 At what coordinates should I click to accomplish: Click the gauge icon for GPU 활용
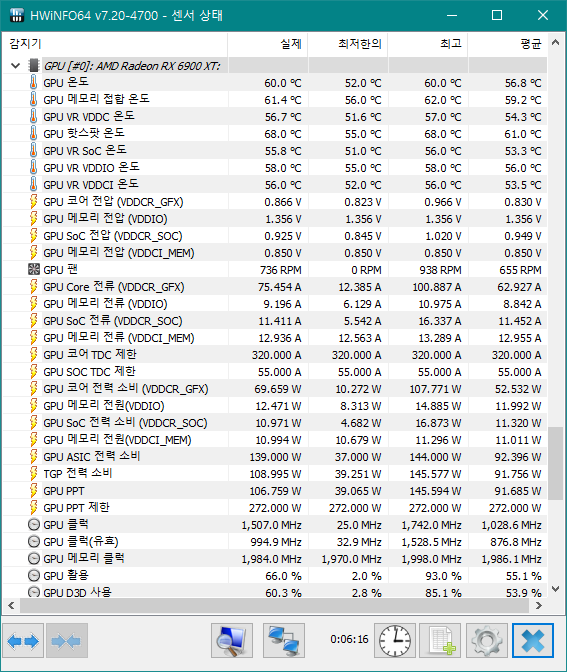[x=33, y=576]
